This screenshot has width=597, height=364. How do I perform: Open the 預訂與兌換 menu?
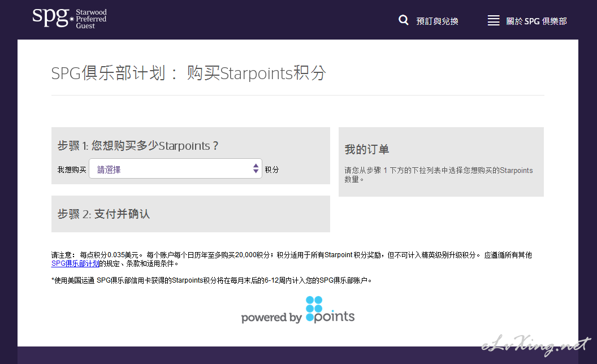pos(437,21)
